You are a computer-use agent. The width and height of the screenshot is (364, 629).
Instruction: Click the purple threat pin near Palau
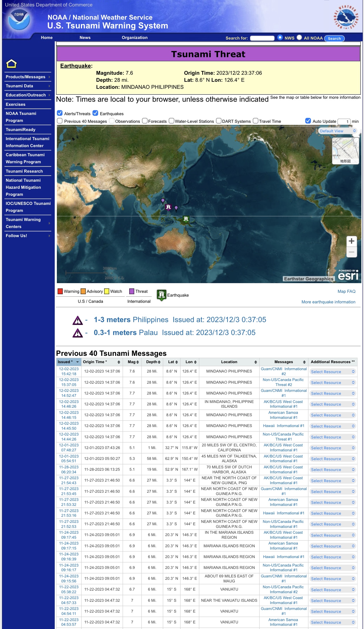(x=176, y=208)
